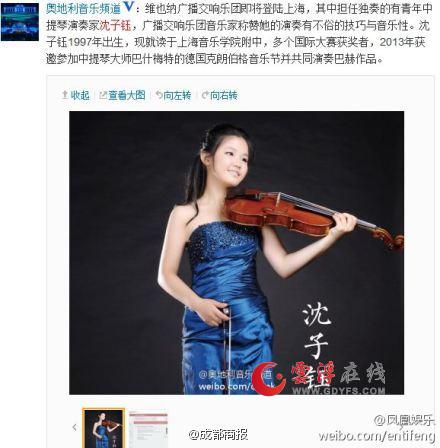Open the 奥地利音乐频道 username link
This screenshot has width=440, height=448.
83,9
